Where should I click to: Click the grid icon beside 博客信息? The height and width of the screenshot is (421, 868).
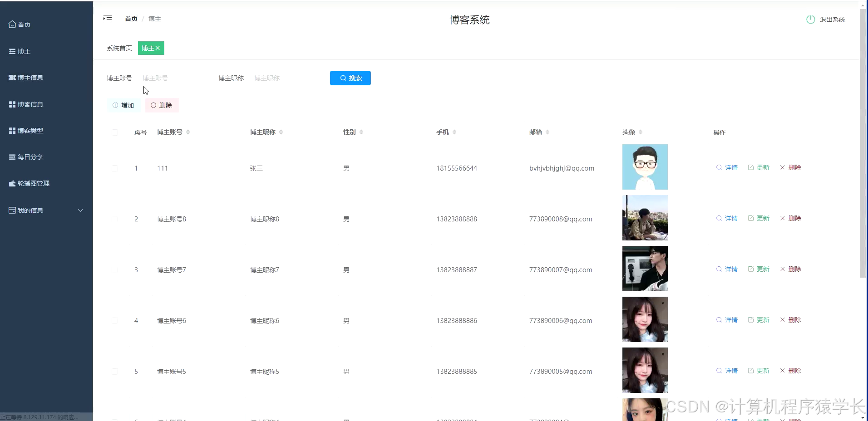coord(12,104)
